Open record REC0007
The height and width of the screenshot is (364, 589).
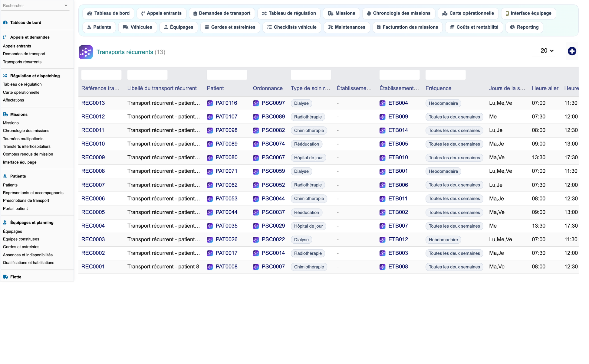(x=93, y=185)
